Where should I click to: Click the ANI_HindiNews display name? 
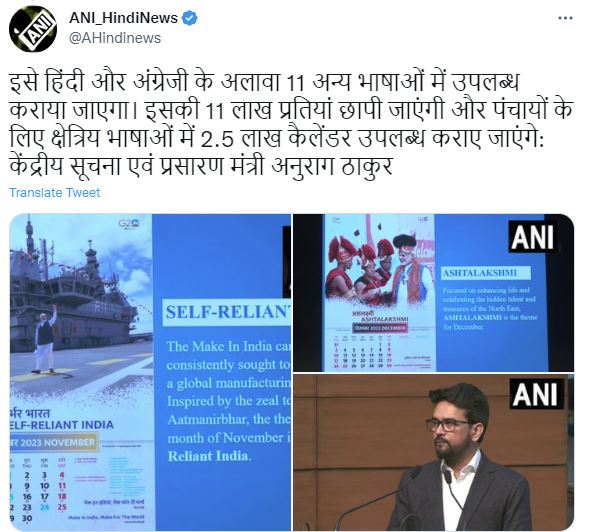tap(123, 18)
